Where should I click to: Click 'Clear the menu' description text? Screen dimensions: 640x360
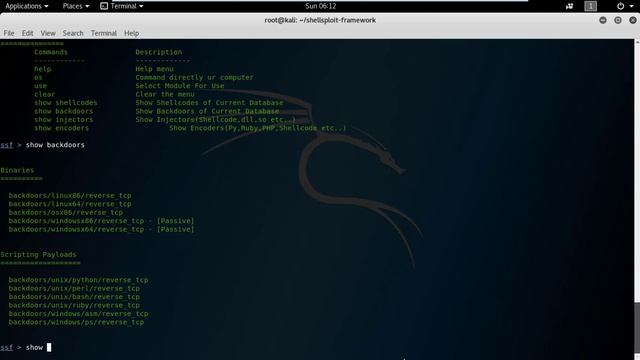tap(165, 94)
